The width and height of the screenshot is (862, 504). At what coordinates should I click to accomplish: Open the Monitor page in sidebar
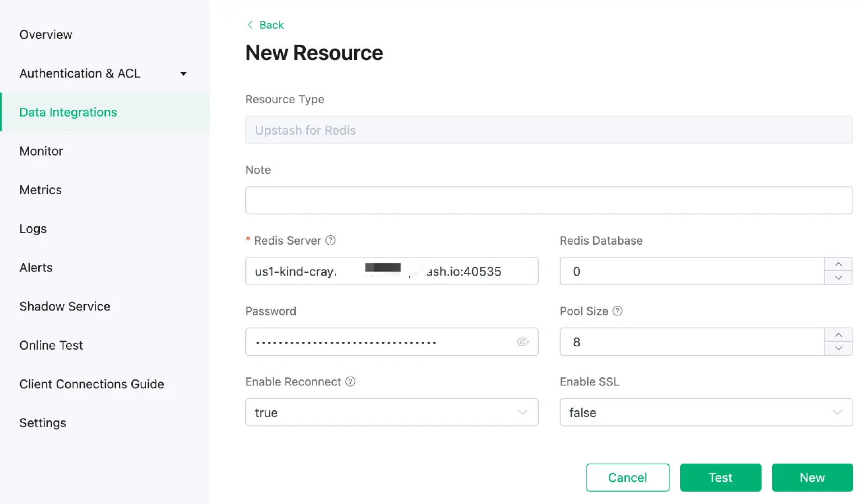tap(41, 151)
